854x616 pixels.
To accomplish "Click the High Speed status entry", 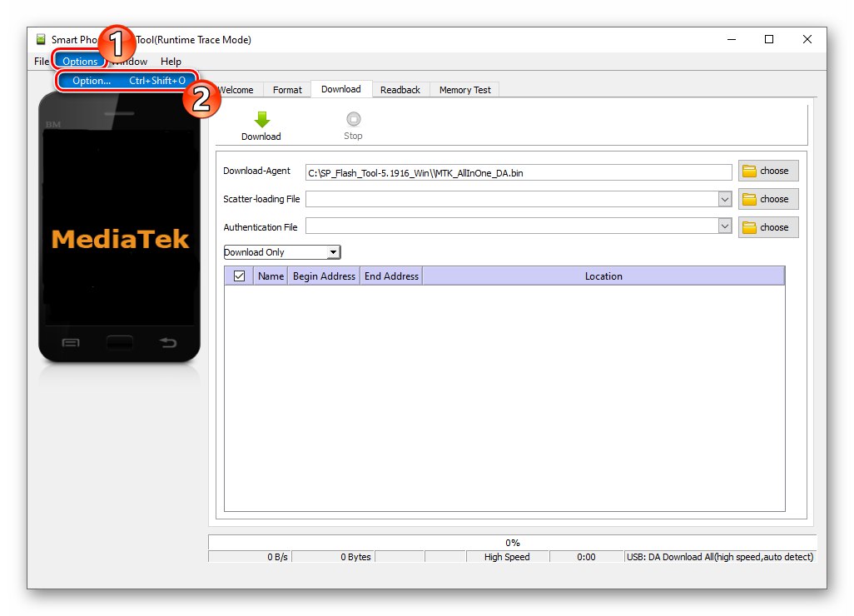I will coord(507,557).
